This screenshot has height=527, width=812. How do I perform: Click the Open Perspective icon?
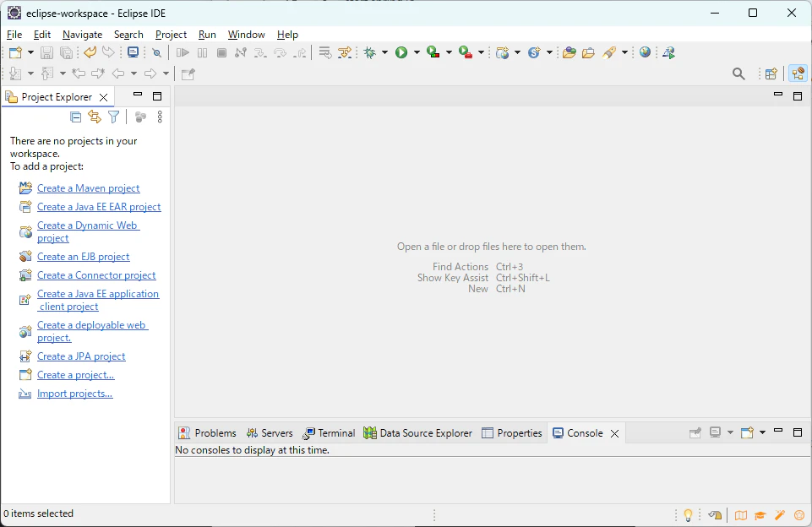(x=771, y=74)
